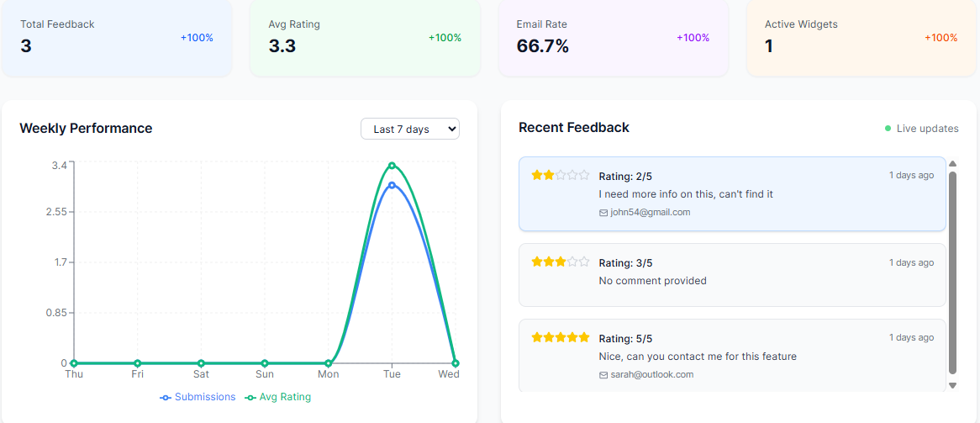Open the Avg Rating stat card
980x423 pixels.
pyautogui.click(x=365, y=38)
